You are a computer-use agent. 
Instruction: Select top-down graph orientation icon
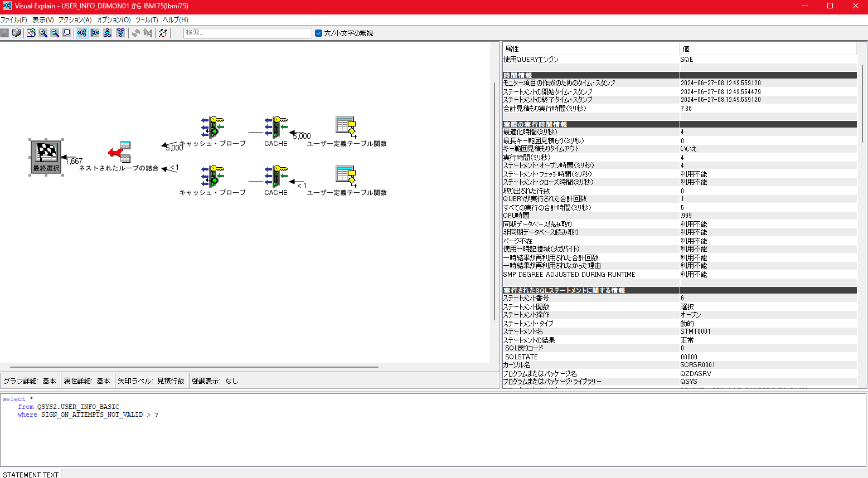(x=108, y=33)
